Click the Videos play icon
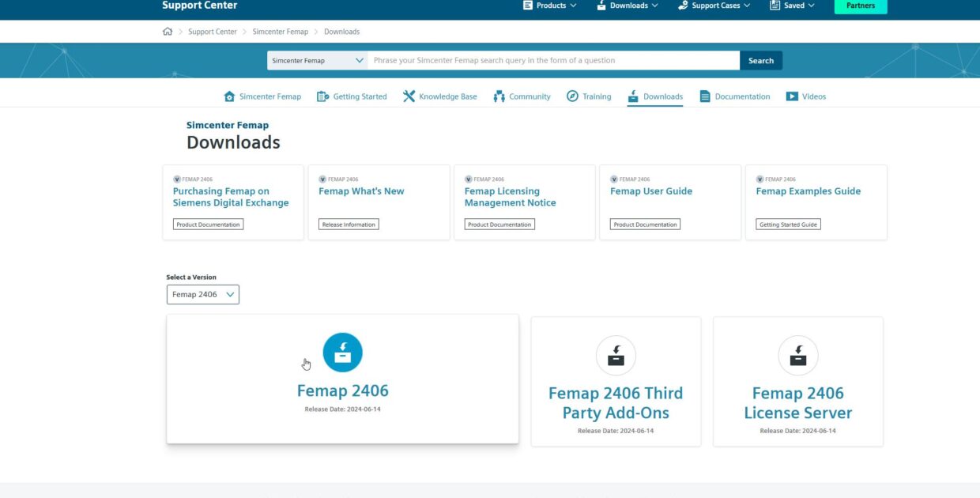 (792, 96)
